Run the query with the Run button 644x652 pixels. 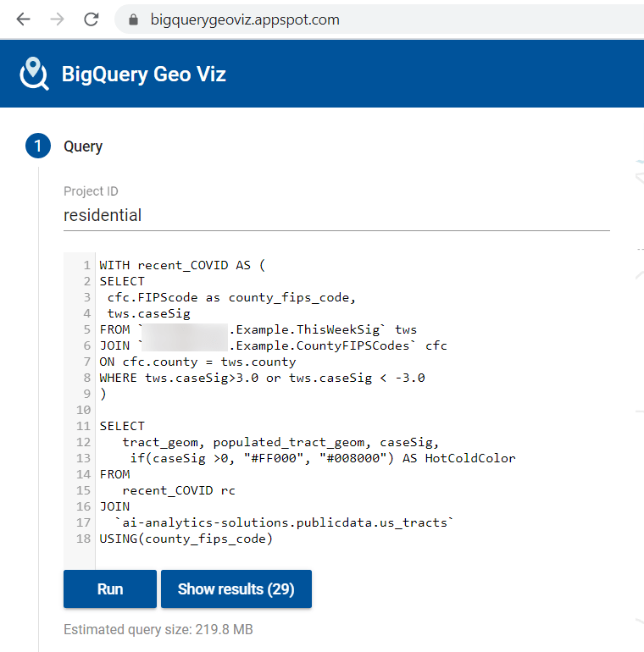[109, 589]
